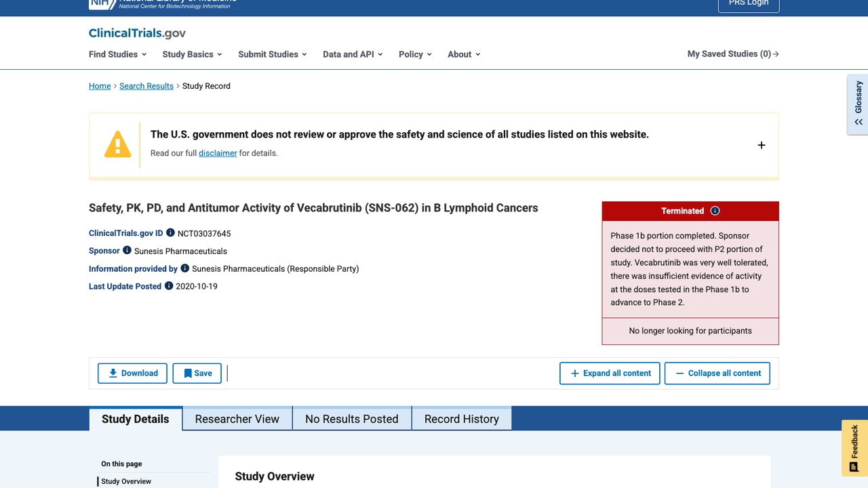The image size is (868, 488).
Task: Open the Find Studies dropdown menu
Action: 118,54
